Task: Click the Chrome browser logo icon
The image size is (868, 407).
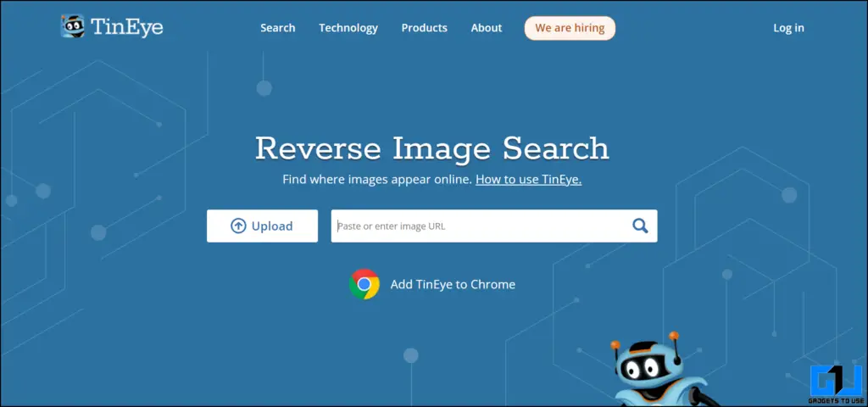Action: tap(364, 284)
